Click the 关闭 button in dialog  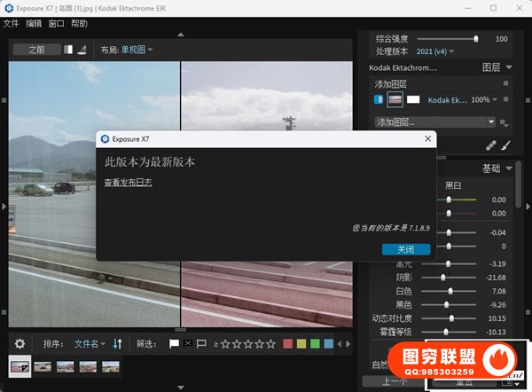[x=405, y=249]
